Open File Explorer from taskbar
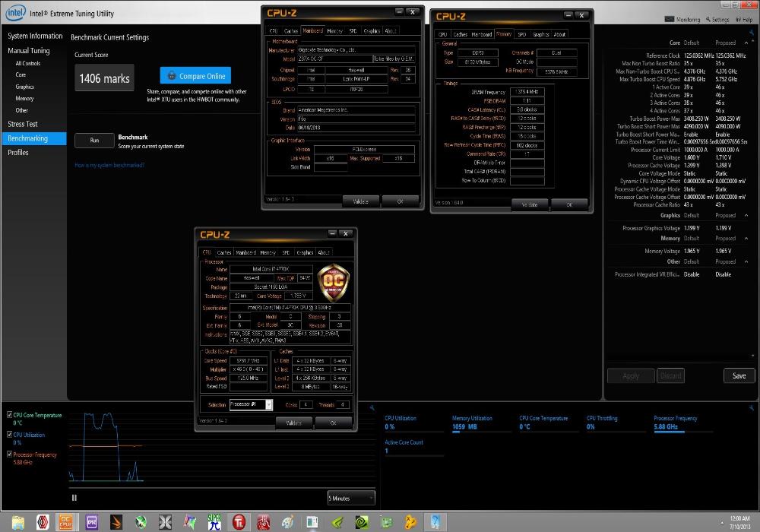This screenshot has width=760, height=532. pyautogui.click(x=18, y=522)
